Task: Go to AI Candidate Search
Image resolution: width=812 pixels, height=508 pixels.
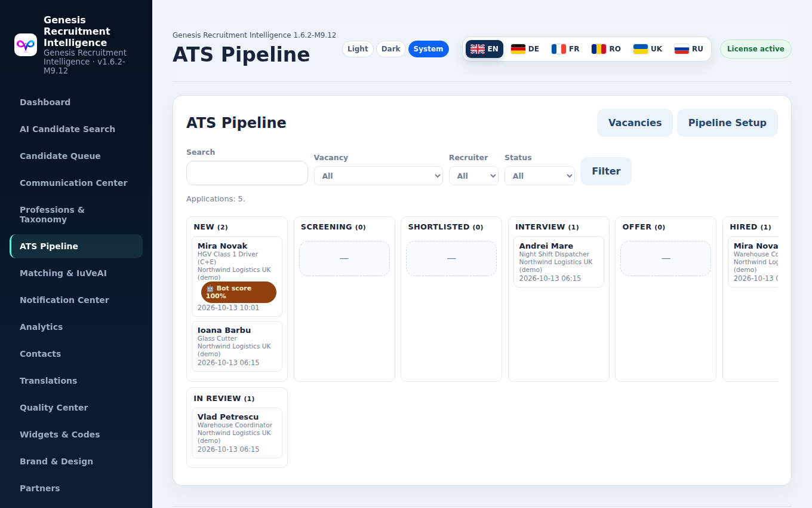Action: pyautogui.click(x=76, y=129)
